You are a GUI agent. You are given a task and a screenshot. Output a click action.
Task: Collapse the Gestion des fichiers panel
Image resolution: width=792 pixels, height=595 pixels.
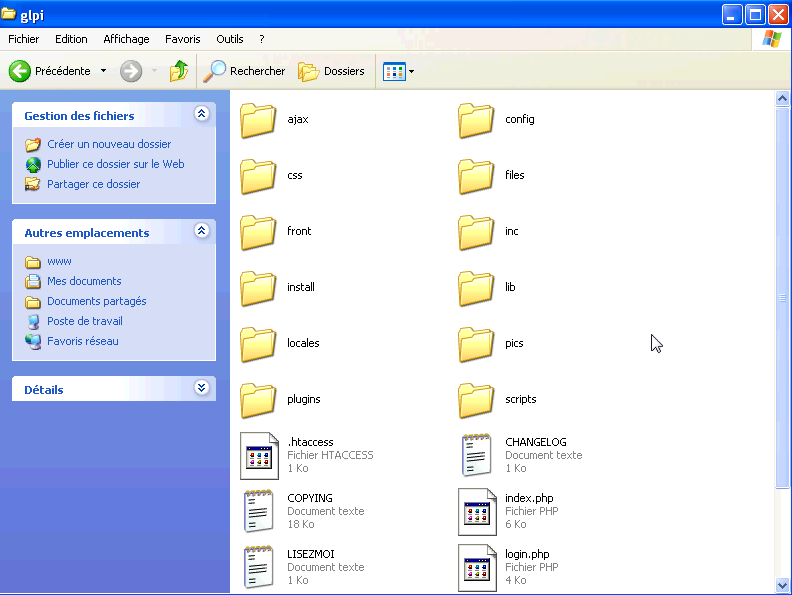202,114
